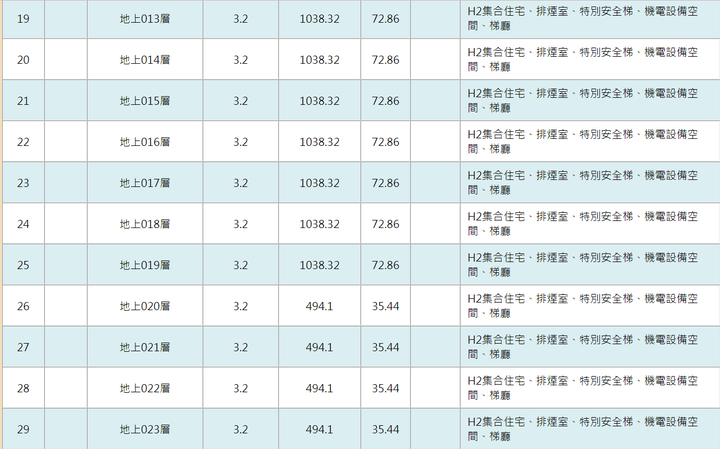The image size is (720, 449).
Task: Click area 1038.32 in row 25
Action: (x=320, y=265)
